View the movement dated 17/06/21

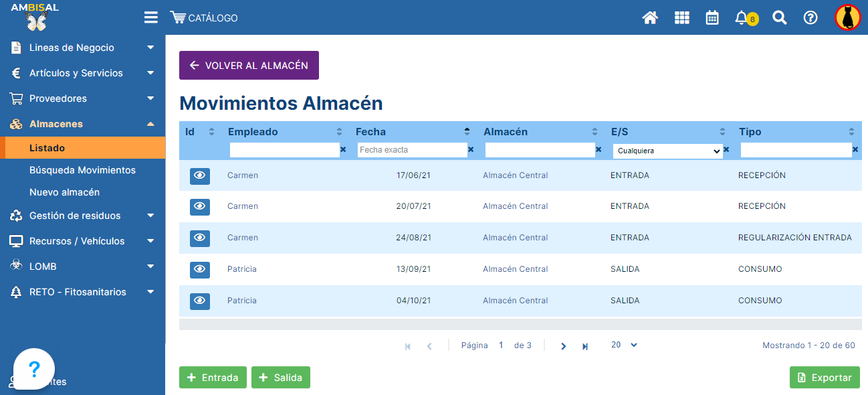[x=199, y=175]
